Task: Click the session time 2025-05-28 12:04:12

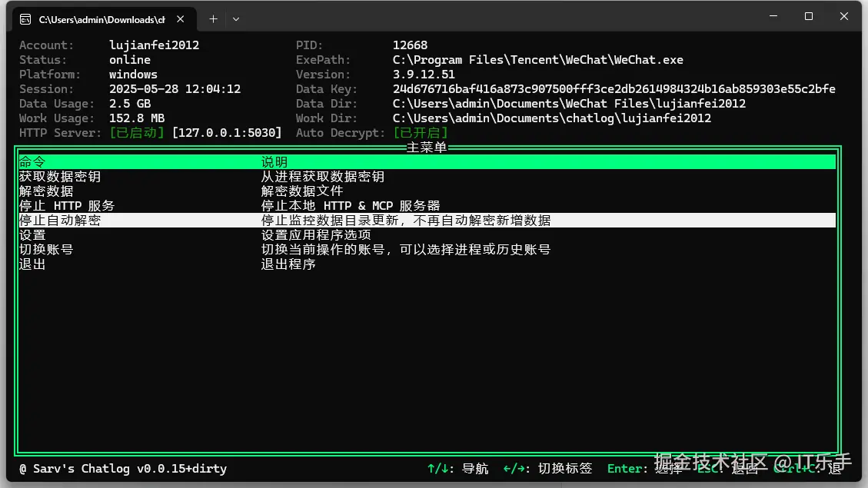Action: coord(175,88)
